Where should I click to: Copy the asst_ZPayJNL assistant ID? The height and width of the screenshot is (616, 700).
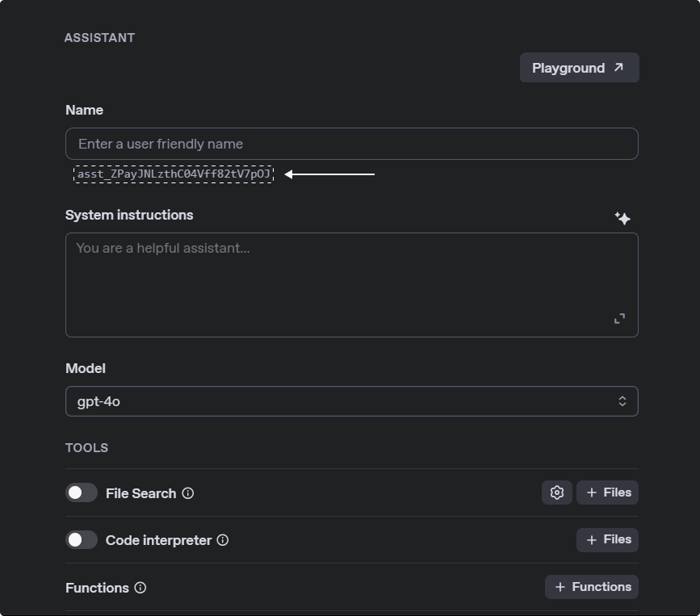pos(173,174)
